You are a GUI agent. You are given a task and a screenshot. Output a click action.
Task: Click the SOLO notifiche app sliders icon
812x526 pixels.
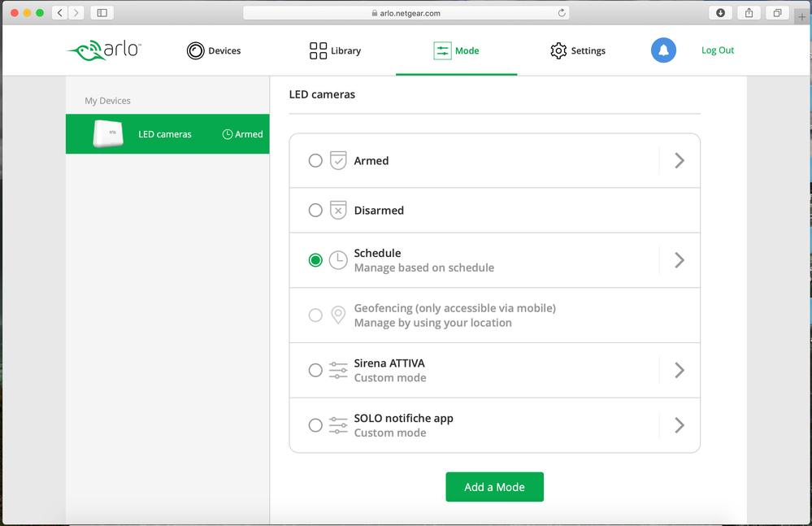[338, 425]
